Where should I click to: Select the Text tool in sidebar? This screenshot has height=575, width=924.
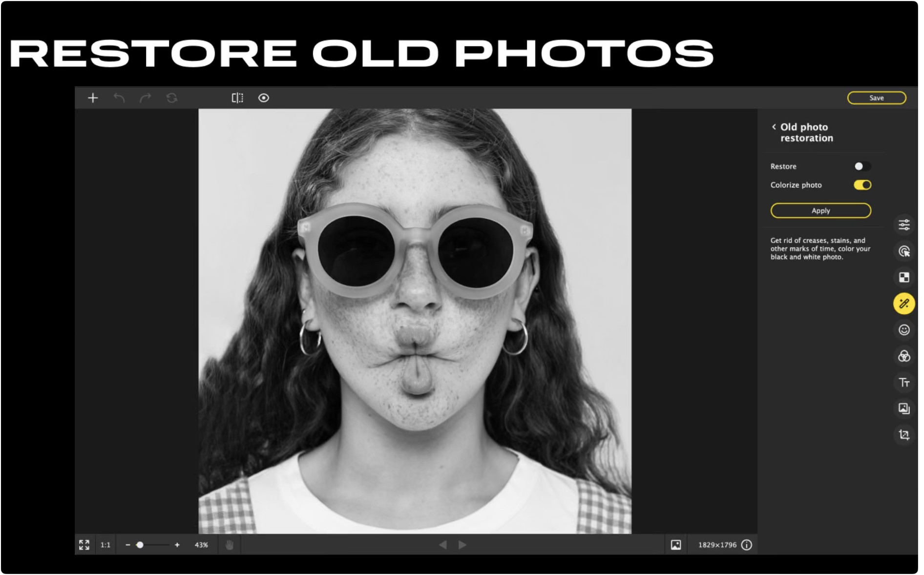[904, 383]
